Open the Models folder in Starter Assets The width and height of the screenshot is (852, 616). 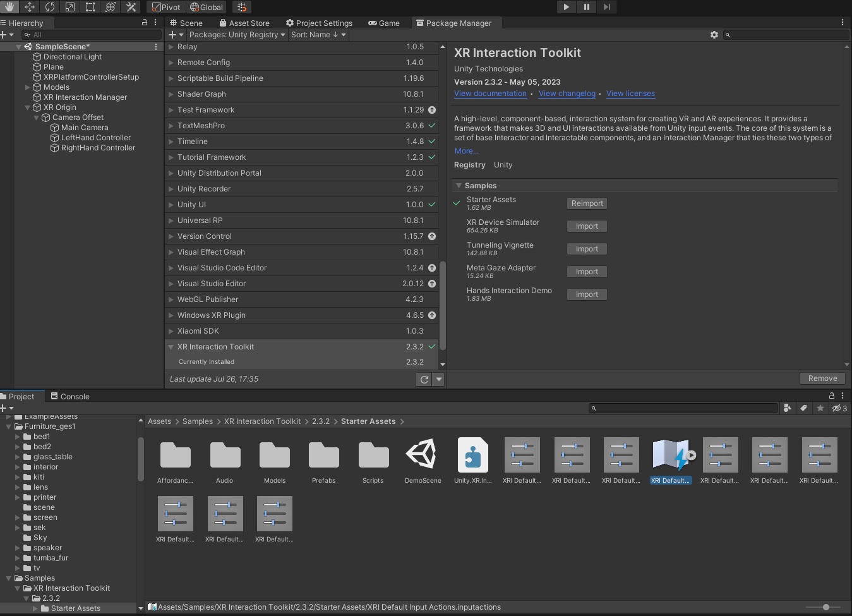coord(275,461)
